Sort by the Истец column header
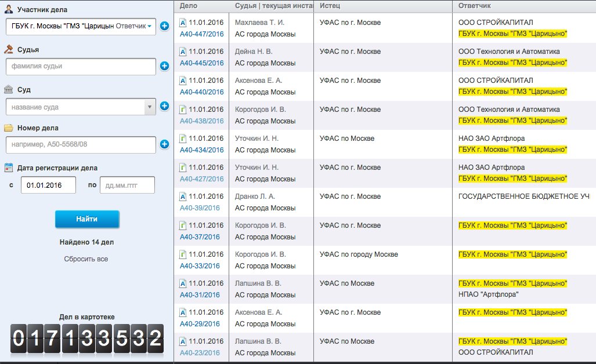Viewport: 596px width, 364px height. click(x=330, y=6)
